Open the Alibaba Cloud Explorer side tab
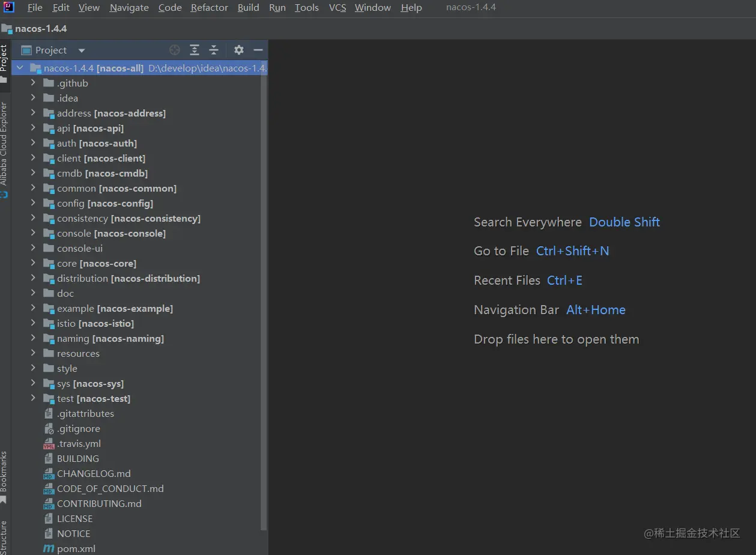The height and width of the screenshot is (555, 756). (4, 150)
